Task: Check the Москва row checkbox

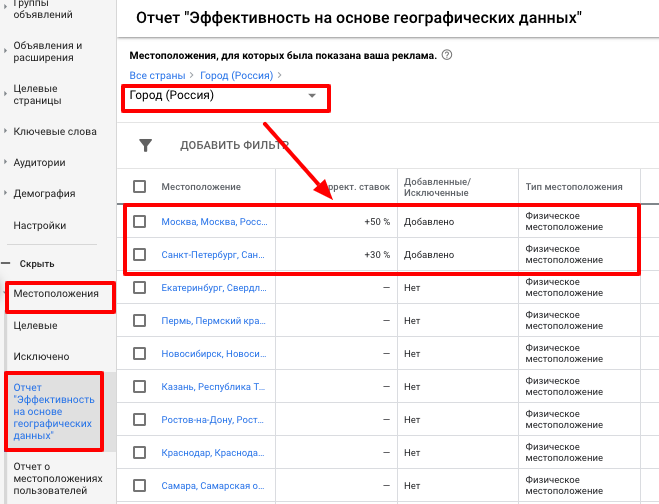Action: point(140,221)
